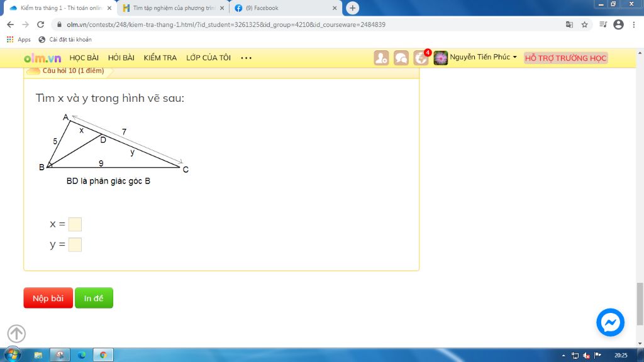Image resolution: width=644 pixels, height=362 pixels.
Task: Open the KIỂM TRA menu
Action: click(x=160, y=58)
